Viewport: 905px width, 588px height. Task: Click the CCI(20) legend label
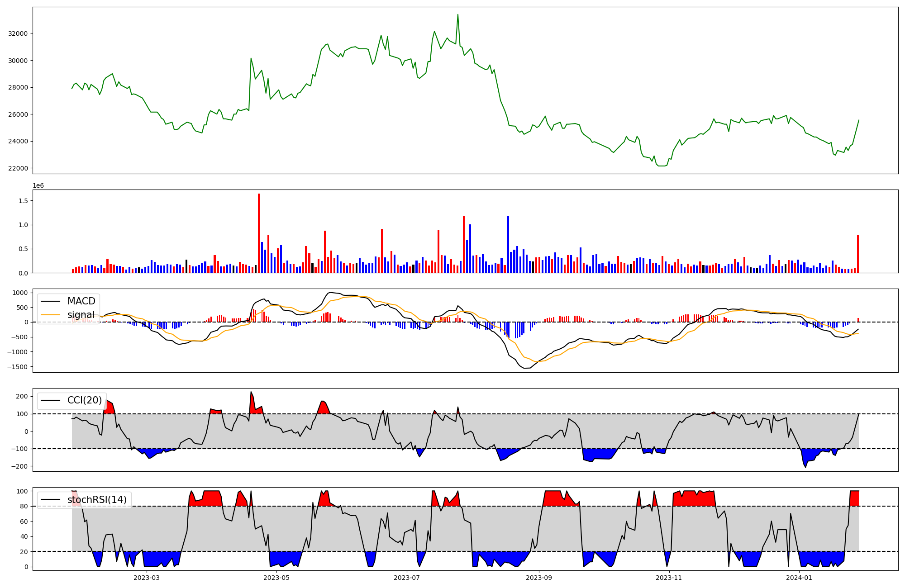coord(84,400)
